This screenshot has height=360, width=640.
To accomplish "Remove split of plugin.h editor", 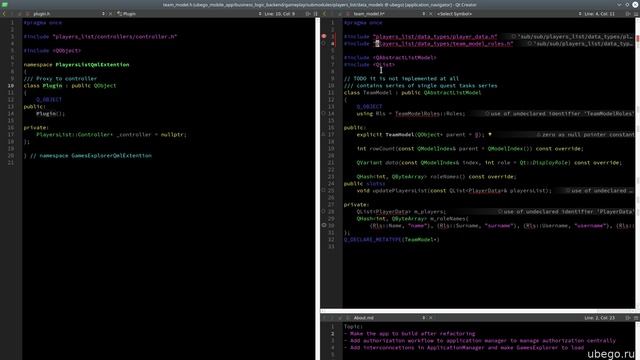I will [x=316, y=14].
